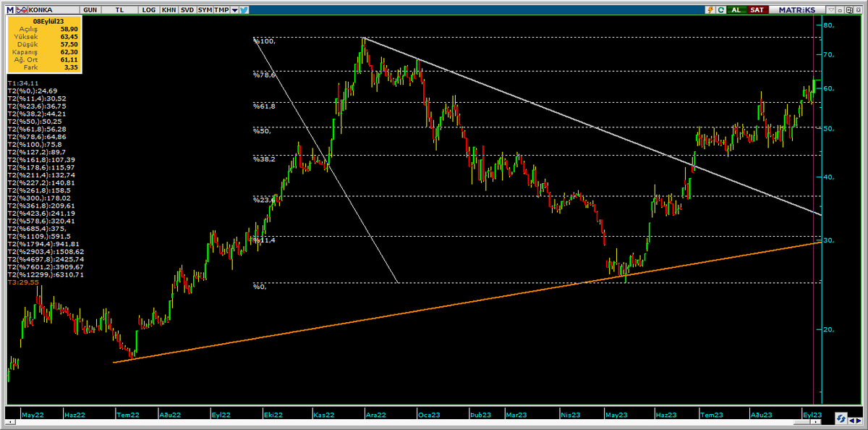Click the %100, Fibonacci level label
The width and height of the screenshot is (868, 430).
coord(263,41)
